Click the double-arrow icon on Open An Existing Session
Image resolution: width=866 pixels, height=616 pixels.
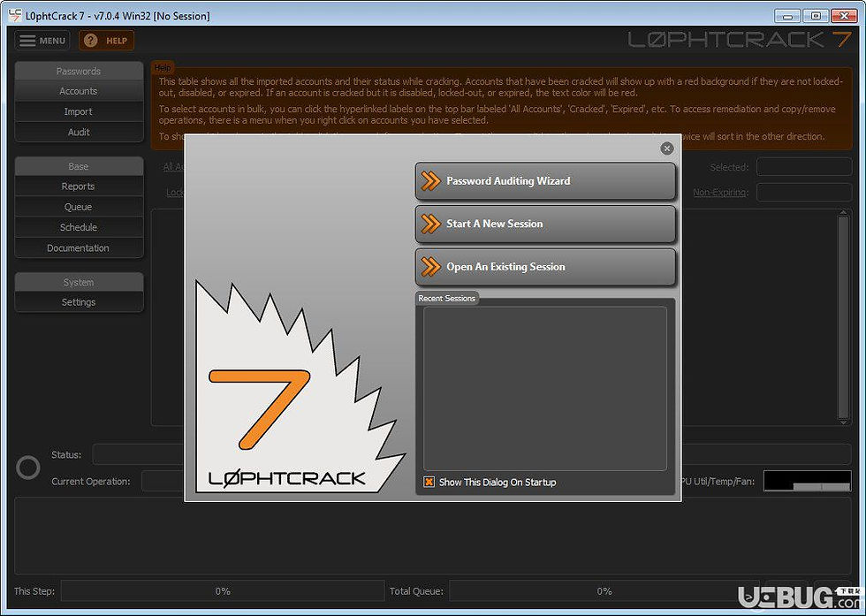click(430, 267)
